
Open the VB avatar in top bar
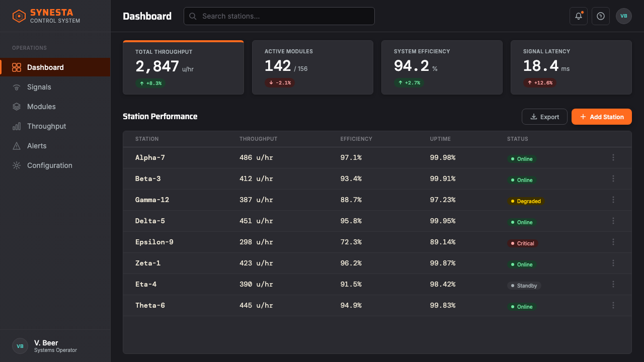pyautogui.click(x=624, y=16)
